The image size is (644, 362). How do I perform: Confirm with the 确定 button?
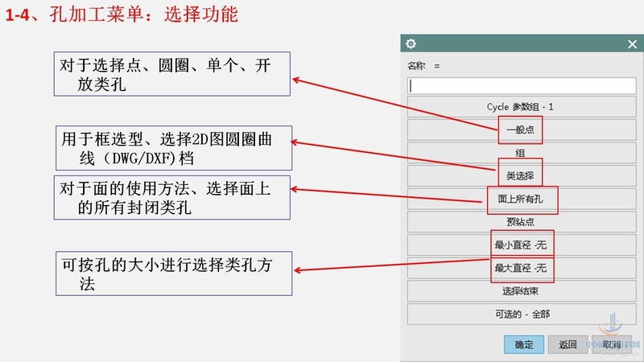(x=524, y=344)
